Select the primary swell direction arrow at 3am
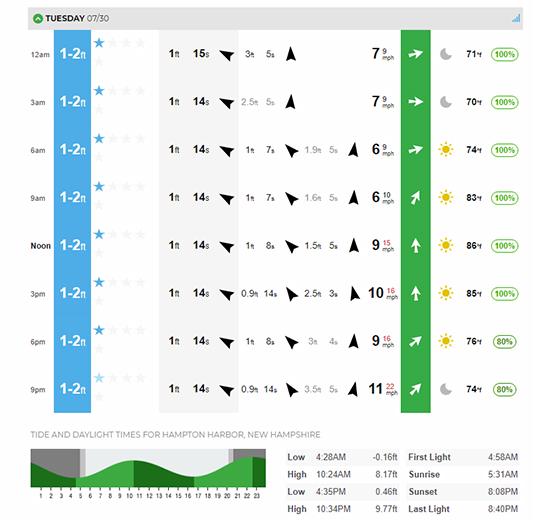 coord(226,102)
